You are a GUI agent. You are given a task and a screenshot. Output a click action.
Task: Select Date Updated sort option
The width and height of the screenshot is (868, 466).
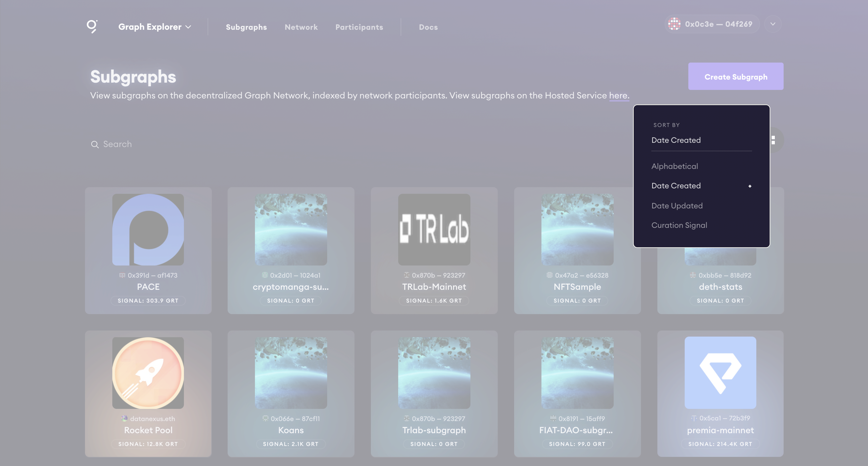(x=677, y=206)
